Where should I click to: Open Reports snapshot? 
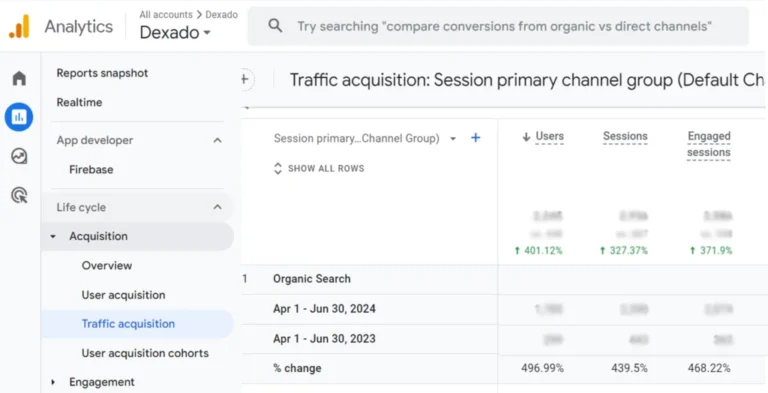(x=102, y=73)
